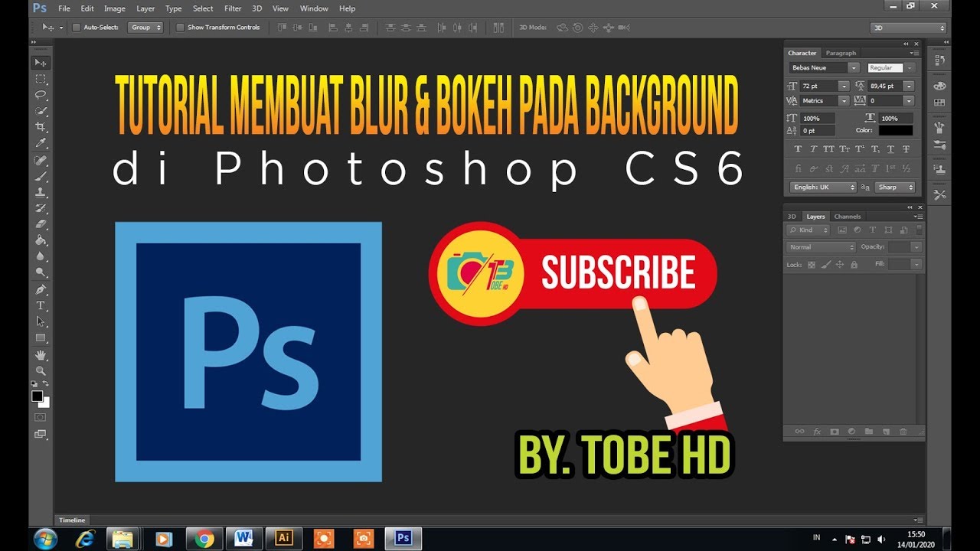The width and height of the screenshot is (980, 551).
Task: Click the Windows Start button
Action: pos(45,539)
